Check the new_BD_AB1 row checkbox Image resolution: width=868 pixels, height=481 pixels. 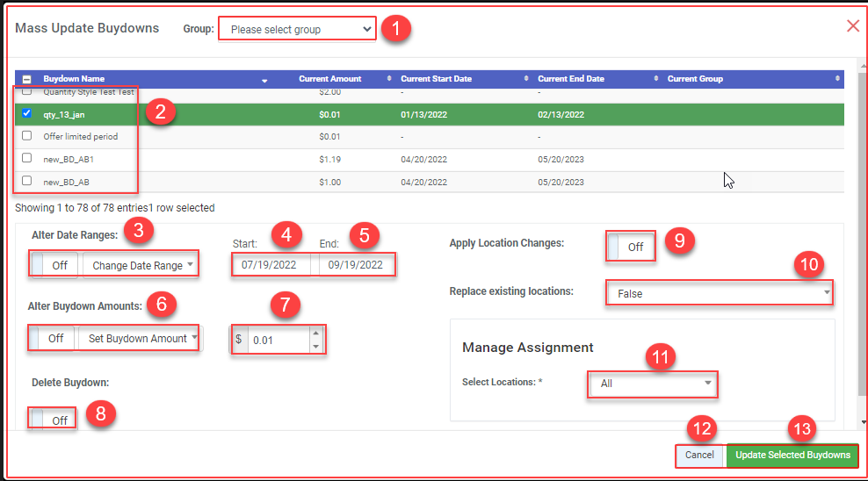(26, 158)
